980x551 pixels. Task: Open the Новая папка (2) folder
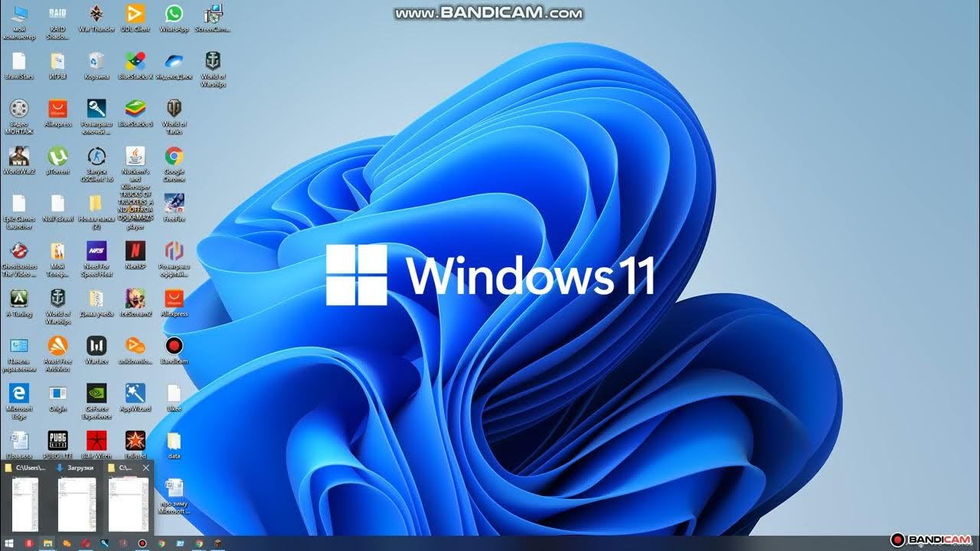[96, 212]
